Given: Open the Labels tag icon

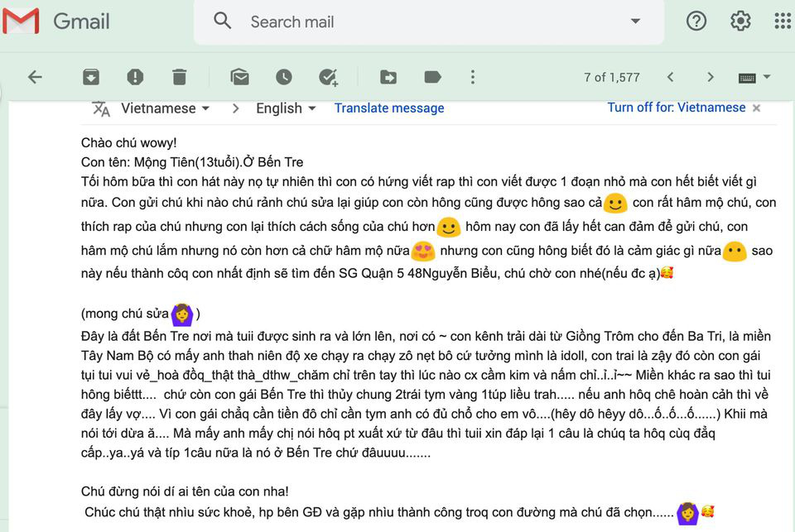Looking at the screenshot, I should tap(432, 77).
